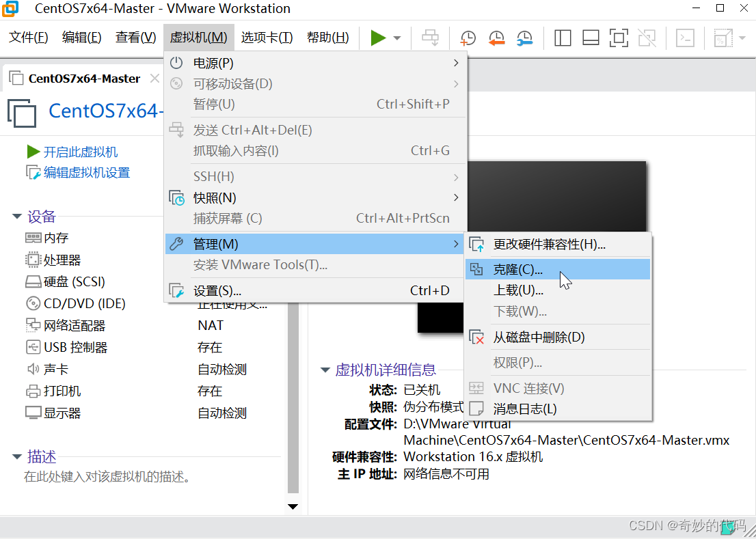Click the settings icon beside 设置(S)...

(176, 290)
